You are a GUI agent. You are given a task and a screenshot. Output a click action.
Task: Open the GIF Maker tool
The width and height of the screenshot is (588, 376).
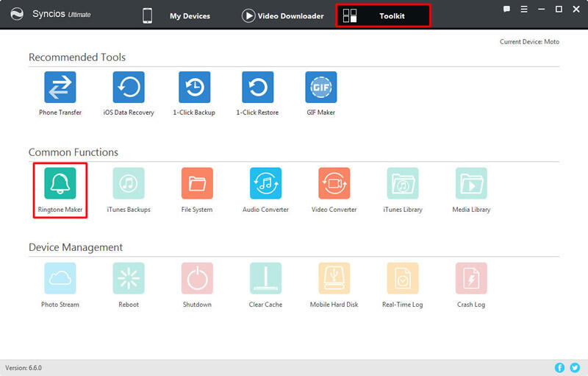pyautogui.click(x=320, y=88)
